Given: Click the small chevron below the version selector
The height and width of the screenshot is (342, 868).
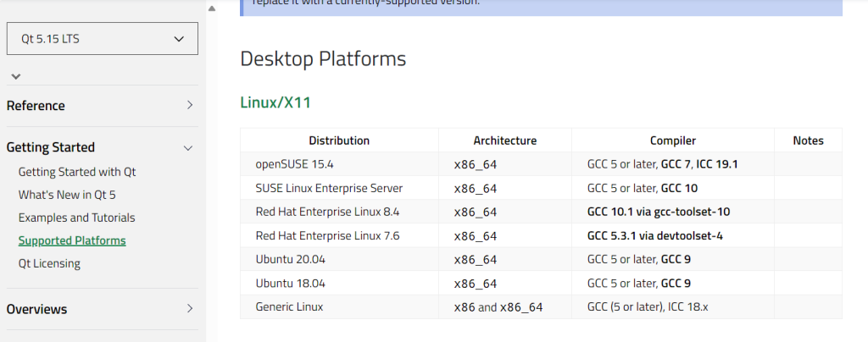Looking at the screenshot, I should point(15,77).
